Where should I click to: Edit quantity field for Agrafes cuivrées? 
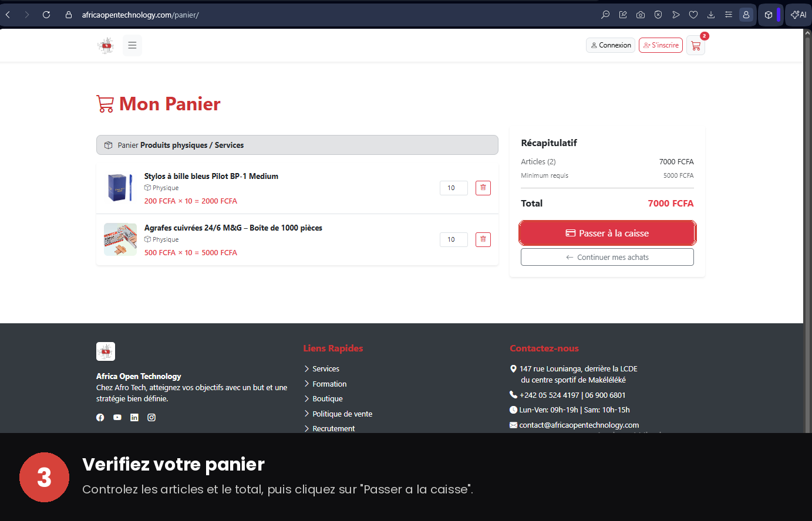click(454, 239)
